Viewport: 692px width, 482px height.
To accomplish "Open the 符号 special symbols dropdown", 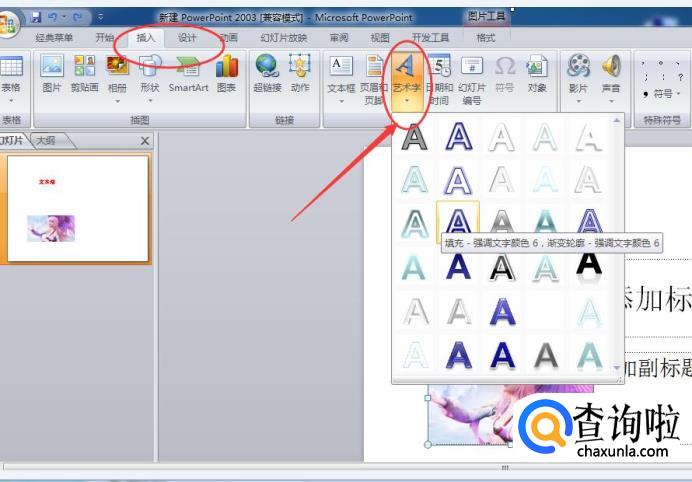I will click(662, 94).
